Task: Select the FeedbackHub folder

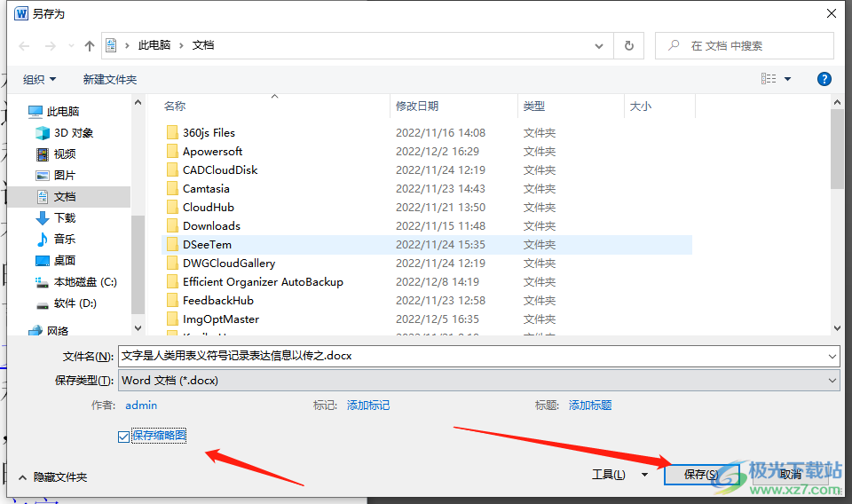Action: pyautogui.click(x=218, y=300)
